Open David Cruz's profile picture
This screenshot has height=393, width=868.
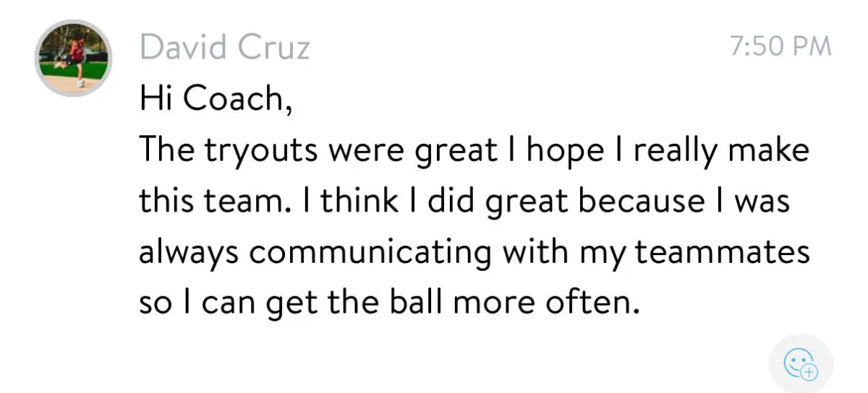(x=73, y=59)
